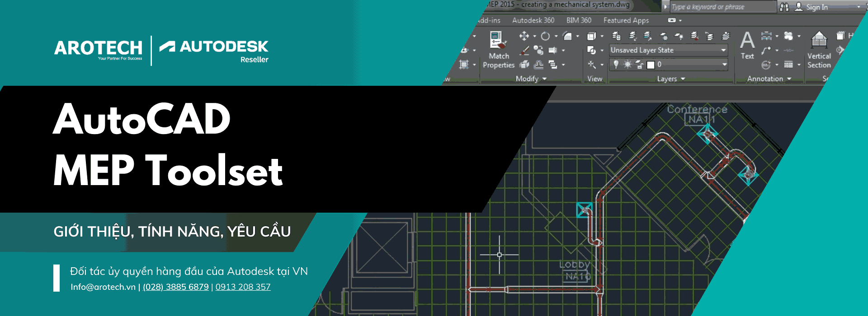
Task: Click the linear dimension icon in Annotation
Action: [x=766, y=36]
